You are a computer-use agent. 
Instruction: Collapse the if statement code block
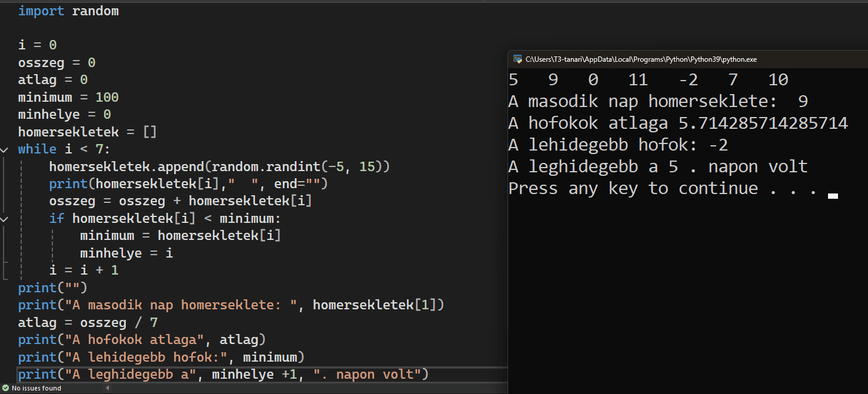coord(5,219)
